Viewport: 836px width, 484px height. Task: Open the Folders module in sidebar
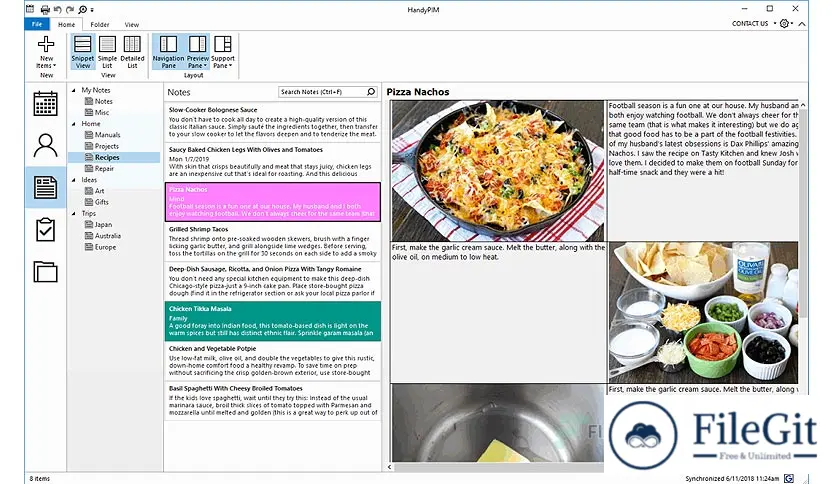(45, 272)
